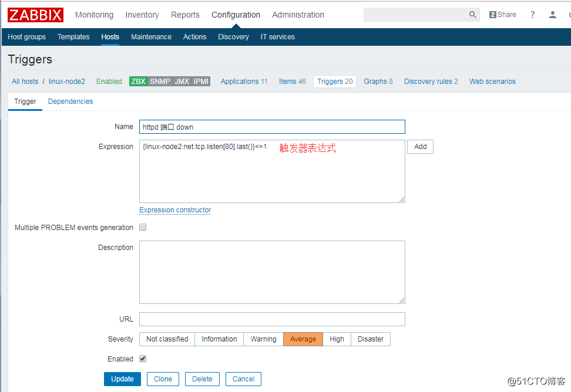The image size is (571, 392).
Task: Open Triggers 20 link
Action: pyautogui.click(x=335, y=82)
